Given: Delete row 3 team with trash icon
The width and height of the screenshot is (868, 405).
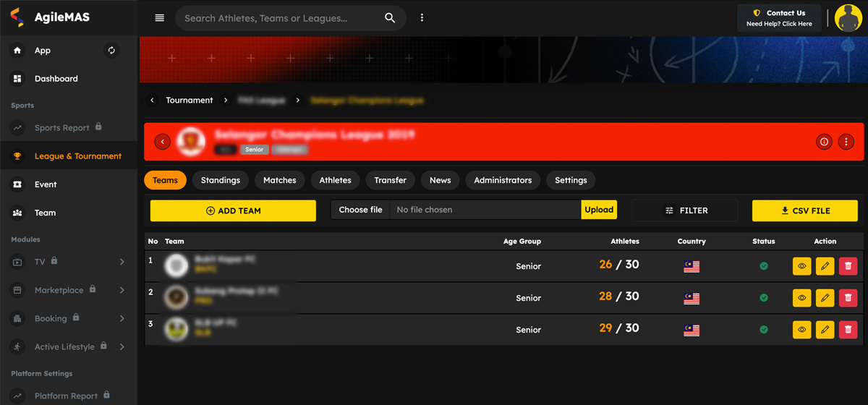Looking at the screenshot, I should [848, 330].
